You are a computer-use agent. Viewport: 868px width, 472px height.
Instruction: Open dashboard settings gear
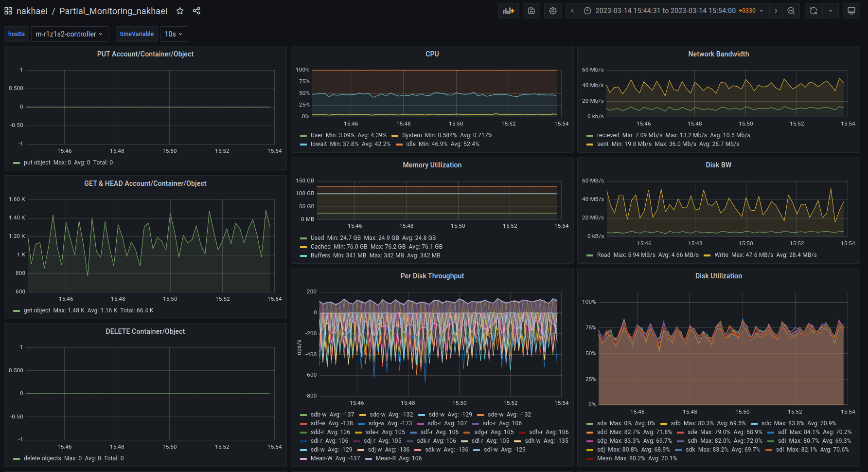tap(553, 11)
